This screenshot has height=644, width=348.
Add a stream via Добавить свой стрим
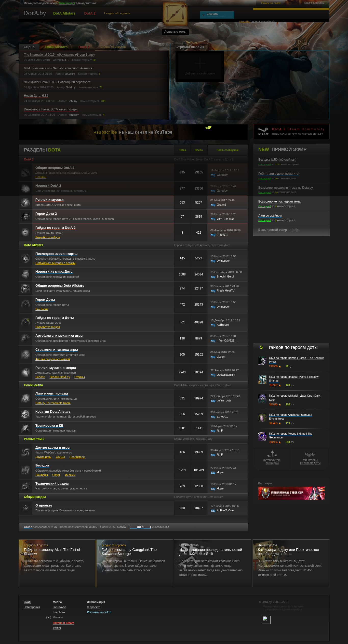[200, 66]
